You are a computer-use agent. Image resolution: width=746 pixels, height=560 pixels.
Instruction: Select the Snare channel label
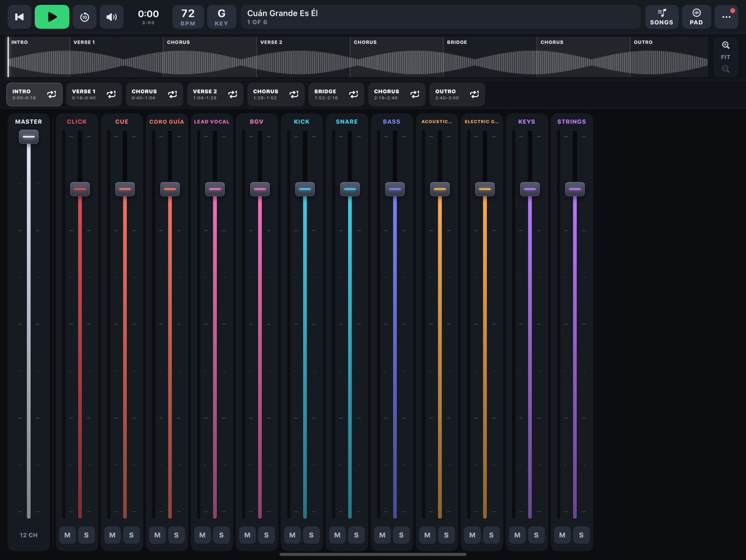point(346,121)
